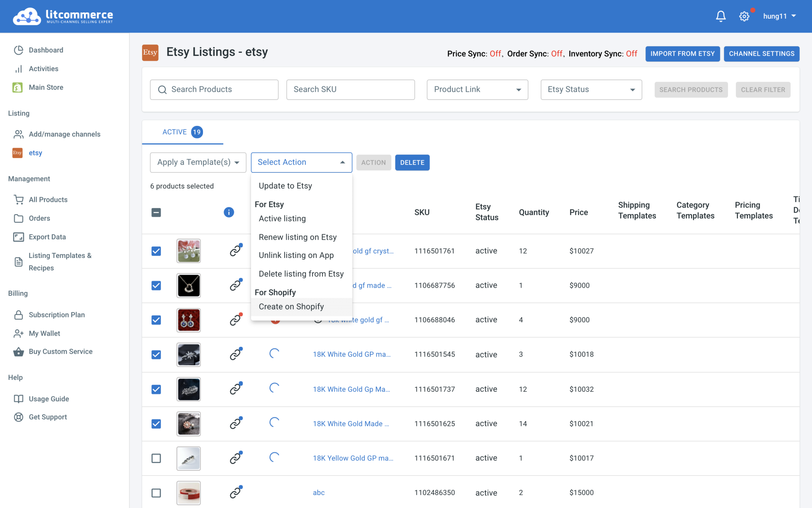
Task: Open the notifications bell
Action: point(720,16)
